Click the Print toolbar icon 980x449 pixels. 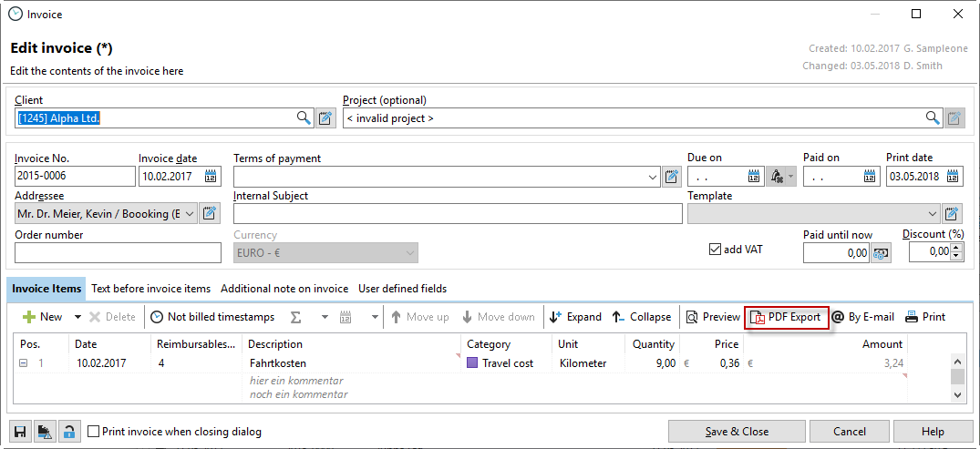924,317
